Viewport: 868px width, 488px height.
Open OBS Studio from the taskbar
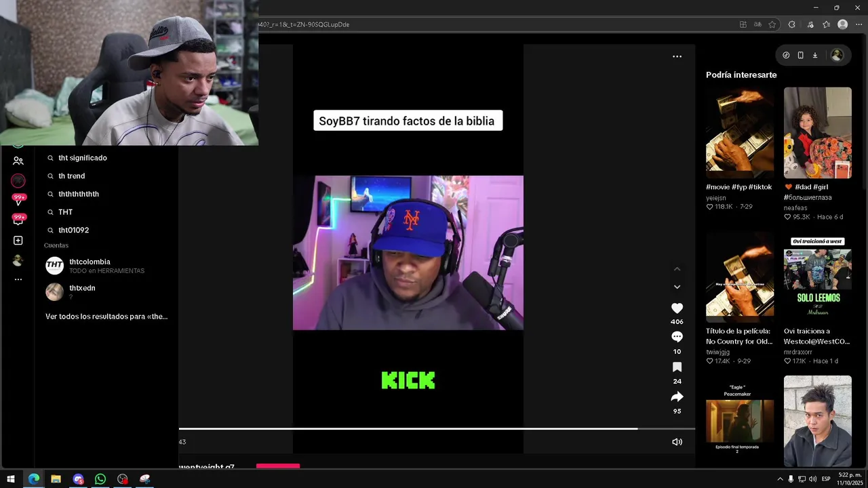coord(122,479)
